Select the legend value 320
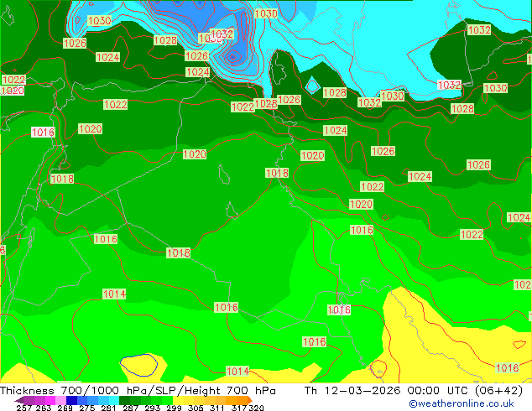This screenshot has height=411, width=532. pos(256,408)
